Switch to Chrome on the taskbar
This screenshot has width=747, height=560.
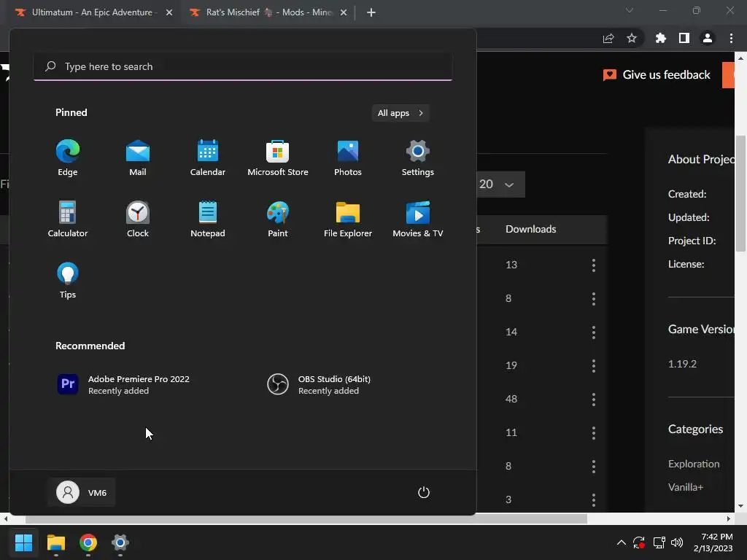tap(88, 542)
